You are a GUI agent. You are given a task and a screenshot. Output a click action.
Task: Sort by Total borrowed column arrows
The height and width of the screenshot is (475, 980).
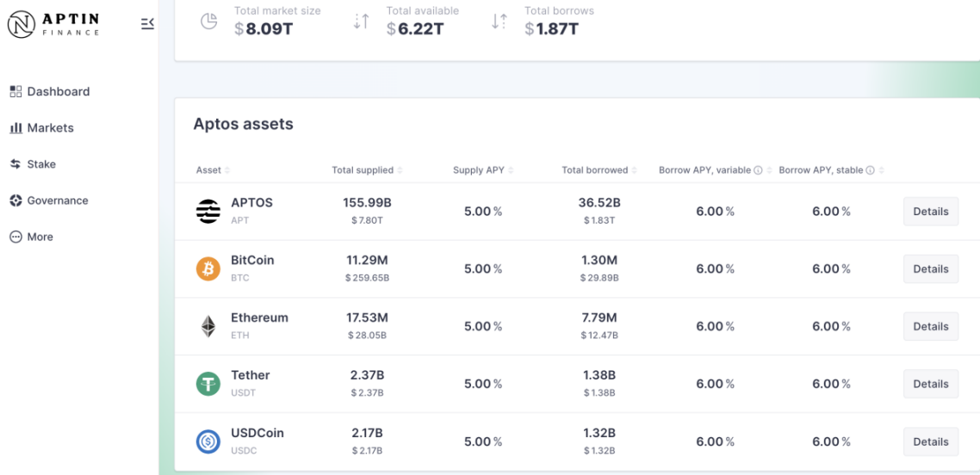pyautogui.click(x=634, y=170)
